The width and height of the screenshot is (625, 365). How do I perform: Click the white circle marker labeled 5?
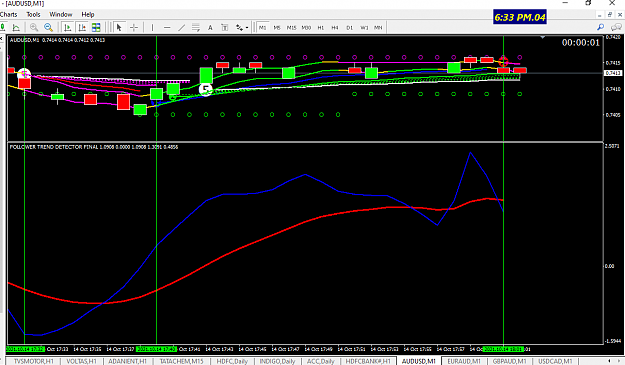click(205, 89)
